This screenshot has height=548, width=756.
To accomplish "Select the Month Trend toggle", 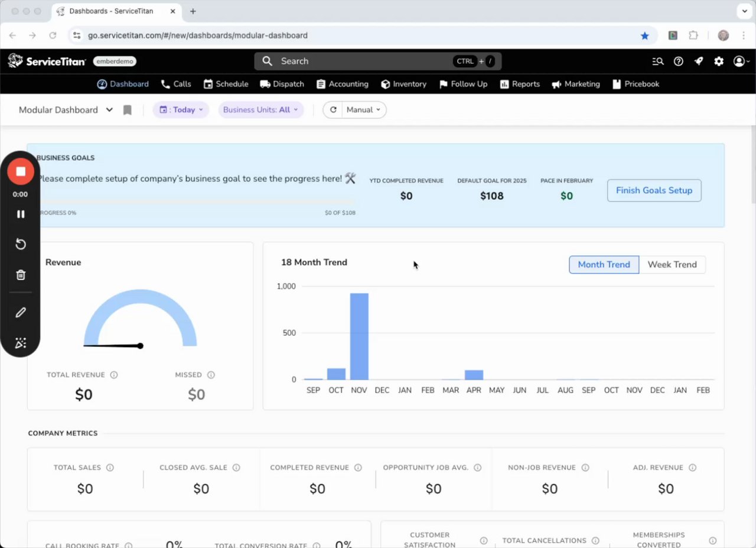I will coord(604,264).
